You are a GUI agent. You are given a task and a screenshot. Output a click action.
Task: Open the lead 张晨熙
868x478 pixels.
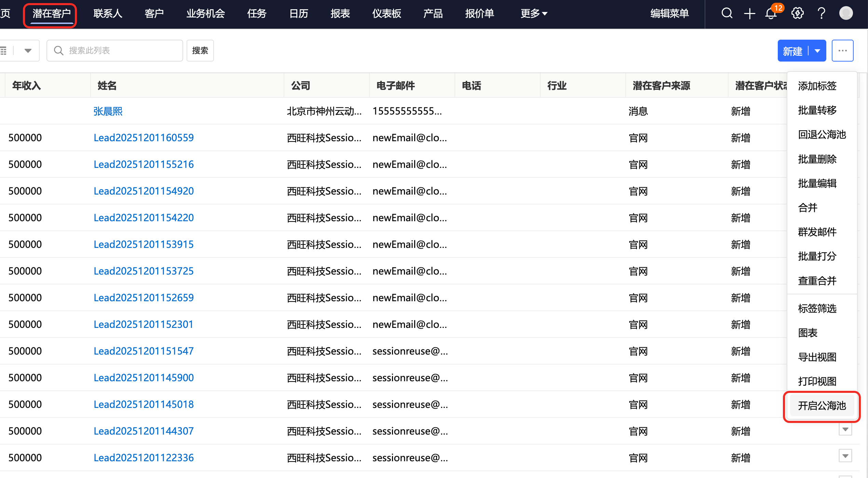tap(108, 111)
